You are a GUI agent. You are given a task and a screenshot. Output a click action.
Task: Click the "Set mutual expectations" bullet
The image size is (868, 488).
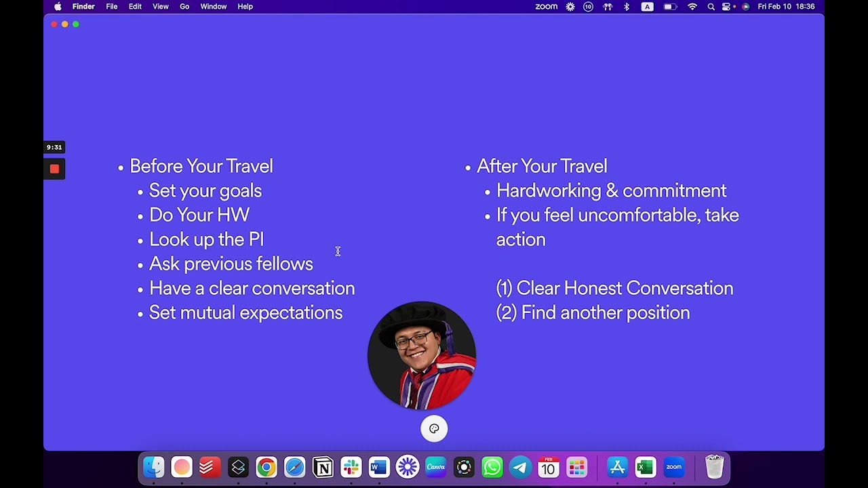245,312
